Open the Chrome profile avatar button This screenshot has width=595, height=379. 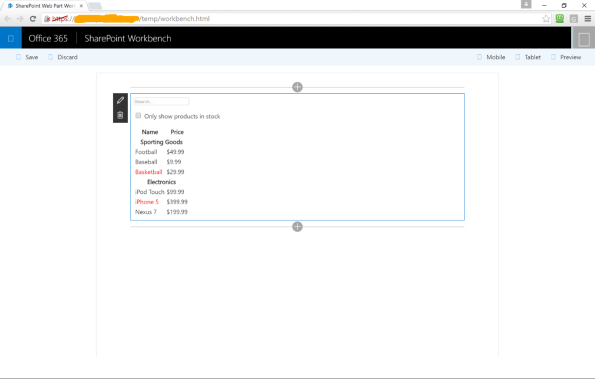pos(526,4)
